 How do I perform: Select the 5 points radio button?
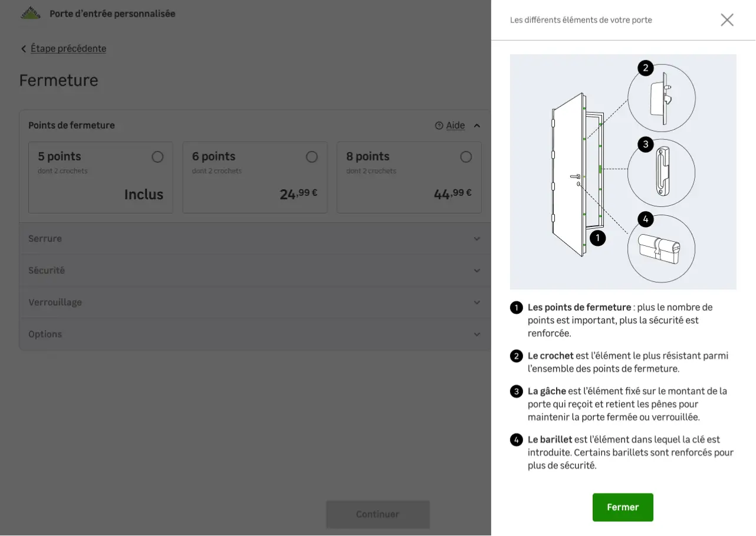pos(157,157)
